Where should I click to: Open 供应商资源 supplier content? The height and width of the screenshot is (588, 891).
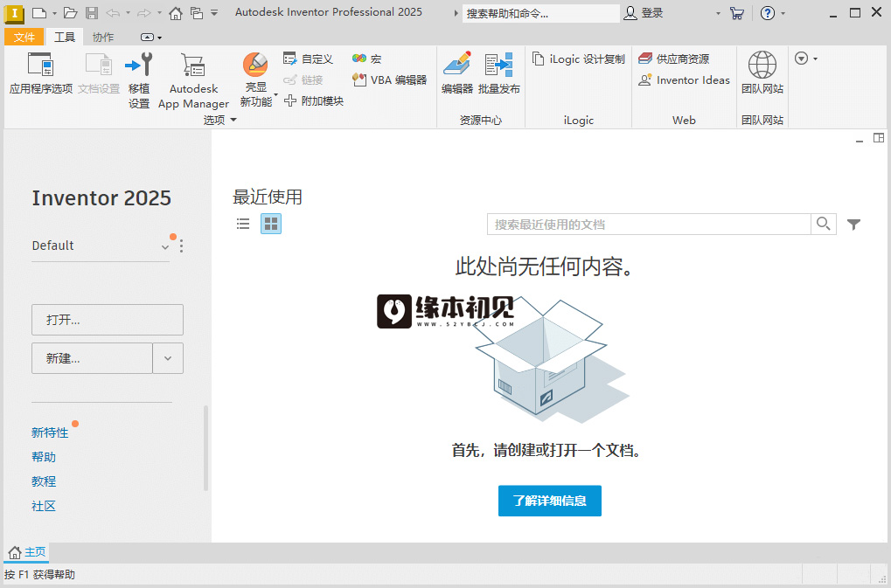click(x=673, y=59)
